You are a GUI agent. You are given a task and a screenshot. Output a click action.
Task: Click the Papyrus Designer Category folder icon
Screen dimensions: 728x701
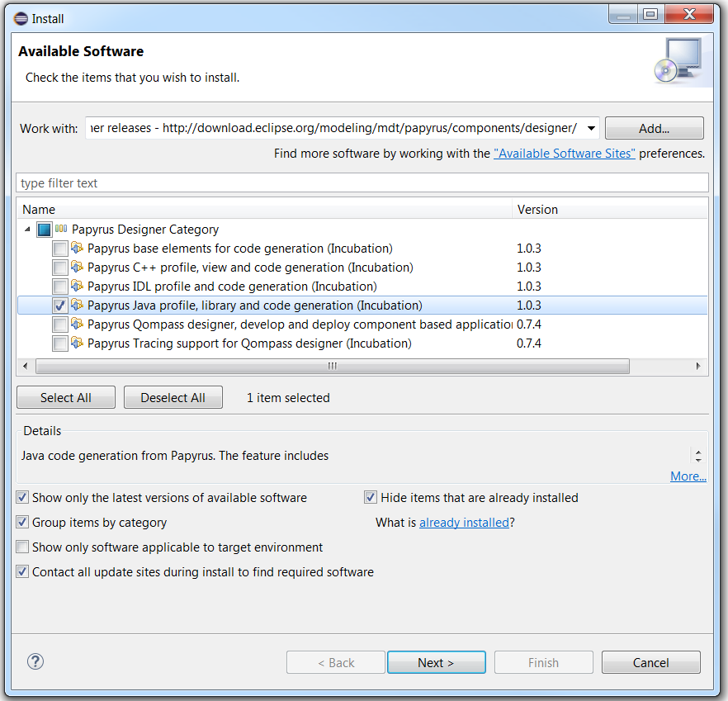click(61, 229)
